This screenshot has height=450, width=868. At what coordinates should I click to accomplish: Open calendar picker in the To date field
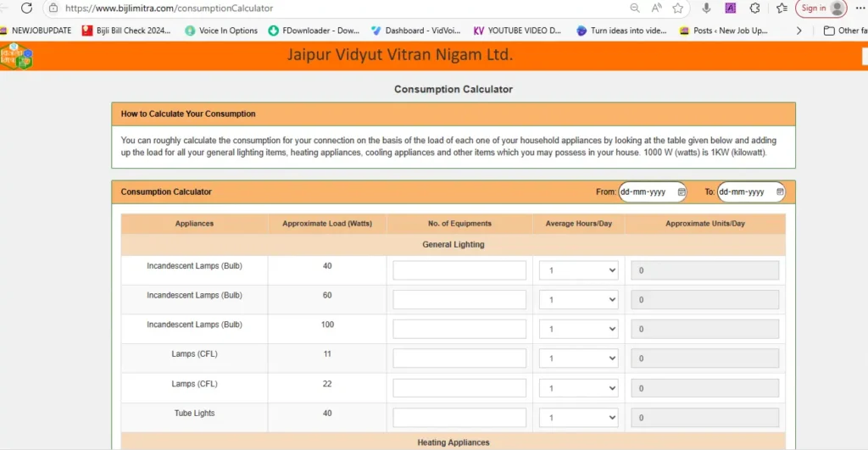pos(780,192)
